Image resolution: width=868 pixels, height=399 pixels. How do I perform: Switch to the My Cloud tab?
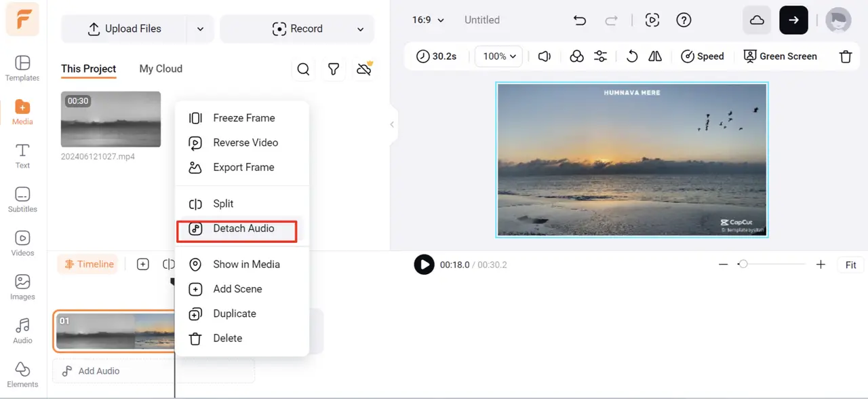[161, 69]
